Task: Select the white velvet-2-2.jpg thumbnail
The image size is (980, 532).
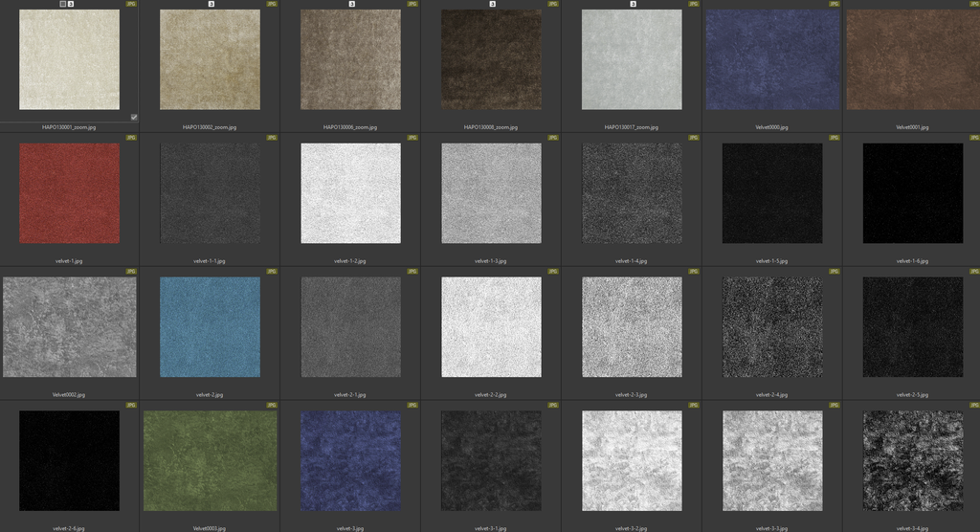Action: (491, 327)
